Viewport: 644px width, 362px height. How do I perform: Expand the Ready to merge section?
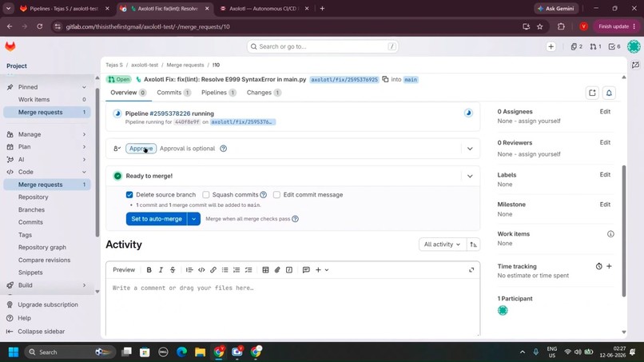click(470, 176)
